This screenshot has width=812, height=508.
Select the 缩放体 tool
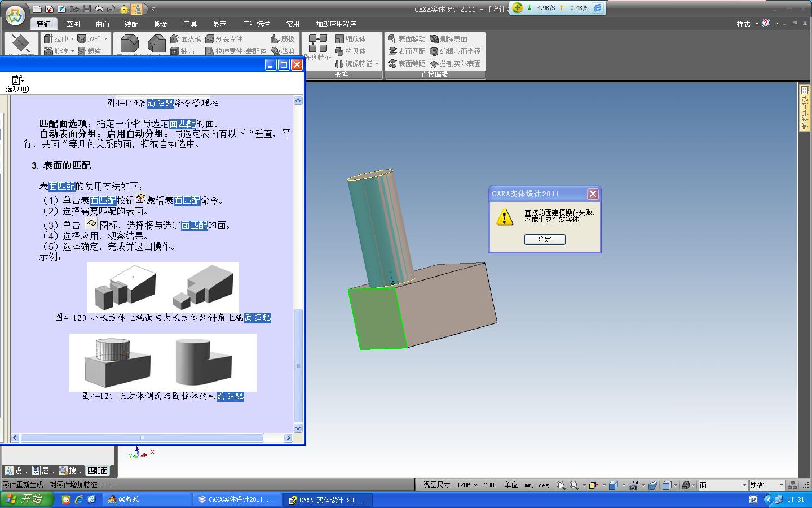coord(350,38)
